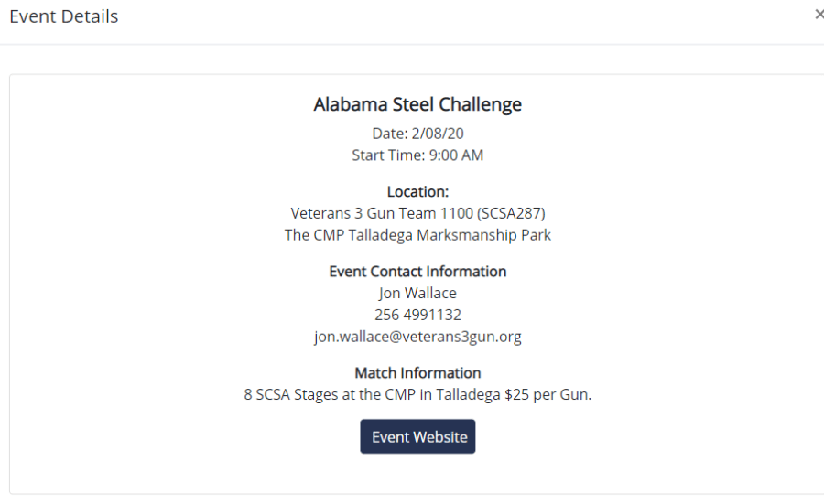Select the Start Time: 9:00 AM line
Screen dimensions: 824x504
click(417, 155)
